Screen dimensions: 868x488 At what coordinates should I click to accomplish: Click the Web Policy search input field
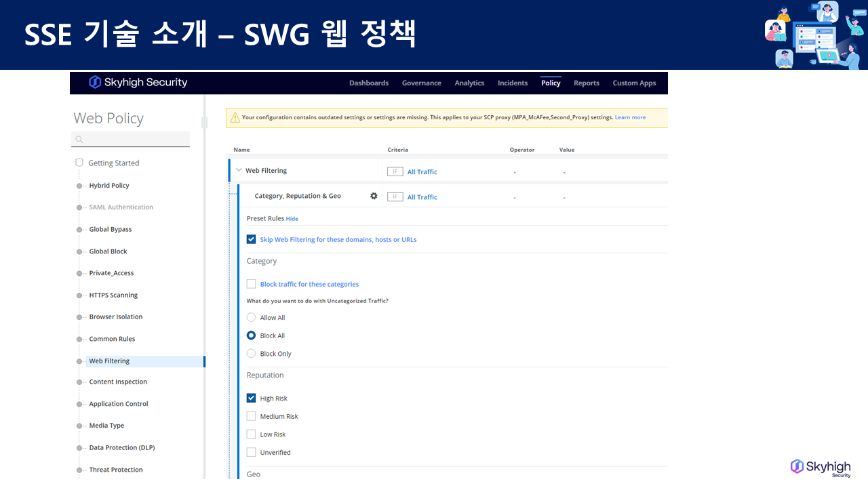coord(136,140)
